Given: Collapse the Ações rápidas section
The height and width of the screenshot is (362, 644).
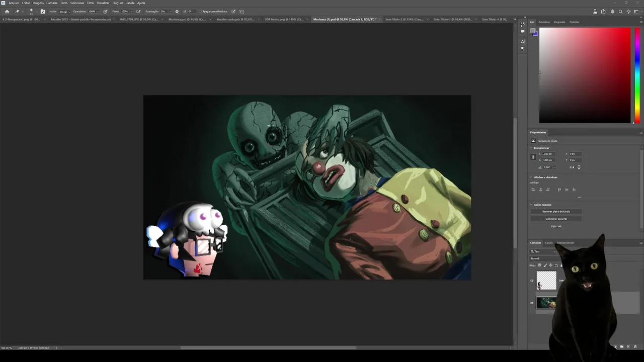Looking at the screenshot, I should [x=531, y=205].
